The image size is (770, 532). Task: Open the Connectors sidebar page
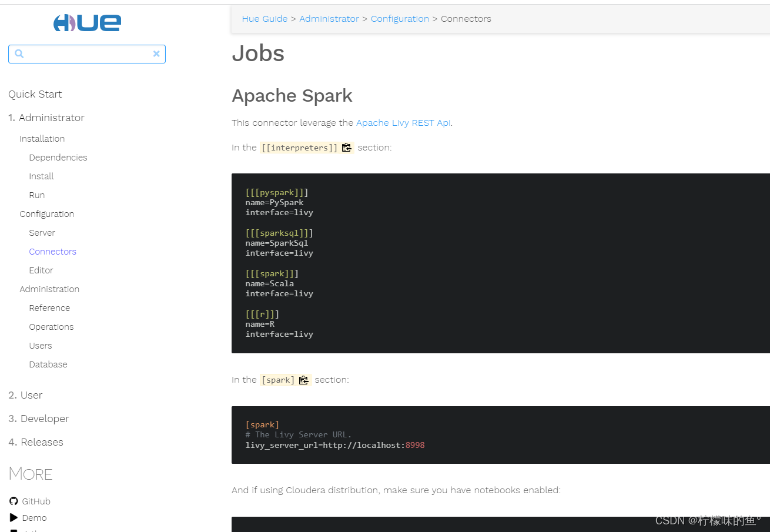coord(53,252)
